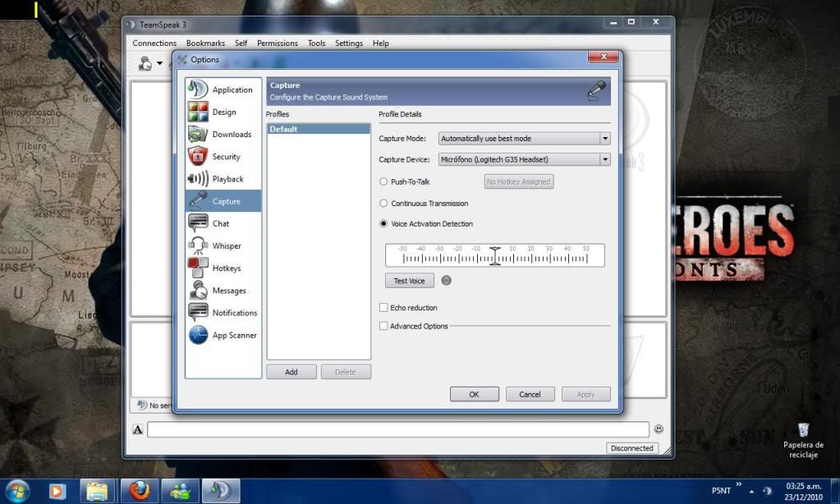Click the Apply button

(585, 394)
